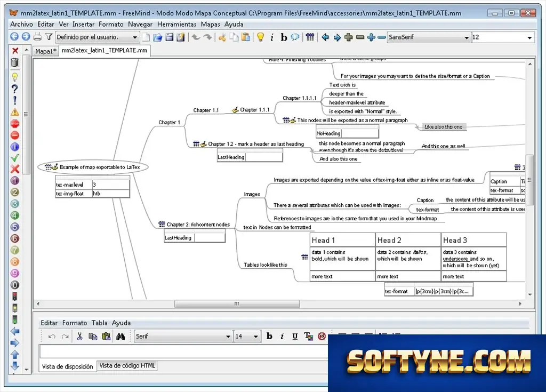This screenshot has height=392, width=546.
Task: Select the 'Chapter 1' node
Action: tap(169, 122)
